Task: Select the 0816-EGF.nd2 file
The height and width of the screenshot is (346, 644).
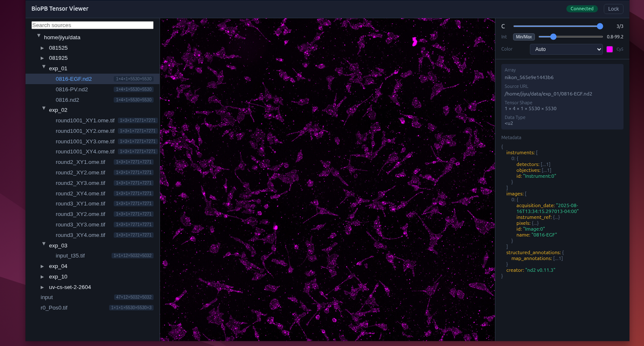Action: [x=93, y=79]
